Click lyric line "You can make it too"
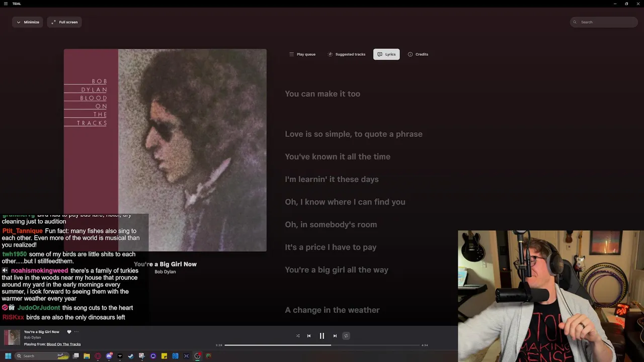The image size is (644, 362). [323, 94]
